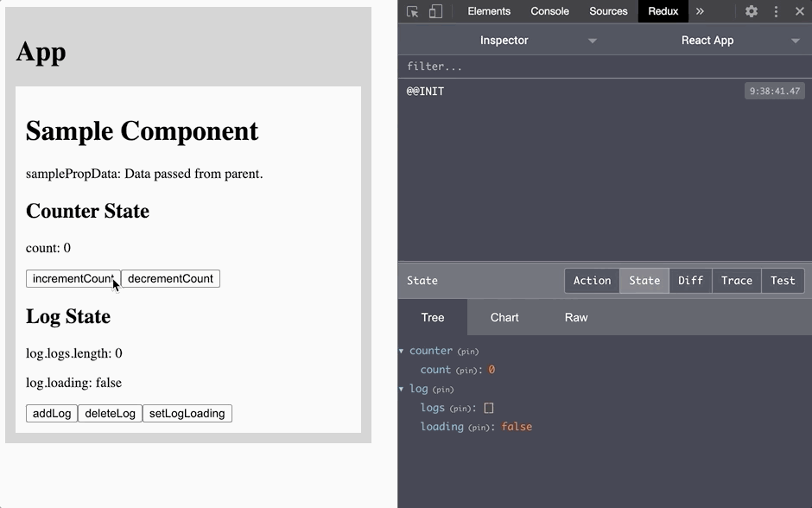Pin the count value
Viewport: 812px width, 508px height.
coord(466,371)
